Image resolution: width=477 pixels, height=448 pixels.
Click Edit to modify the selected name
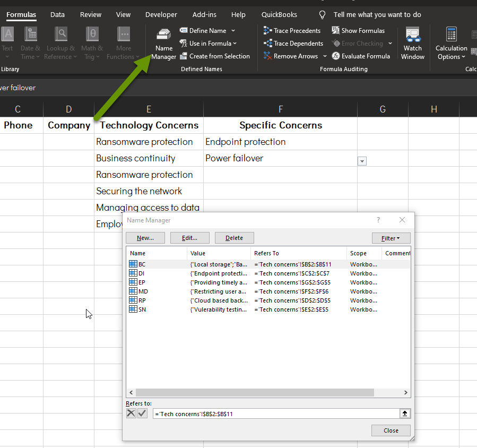[189, 238]
